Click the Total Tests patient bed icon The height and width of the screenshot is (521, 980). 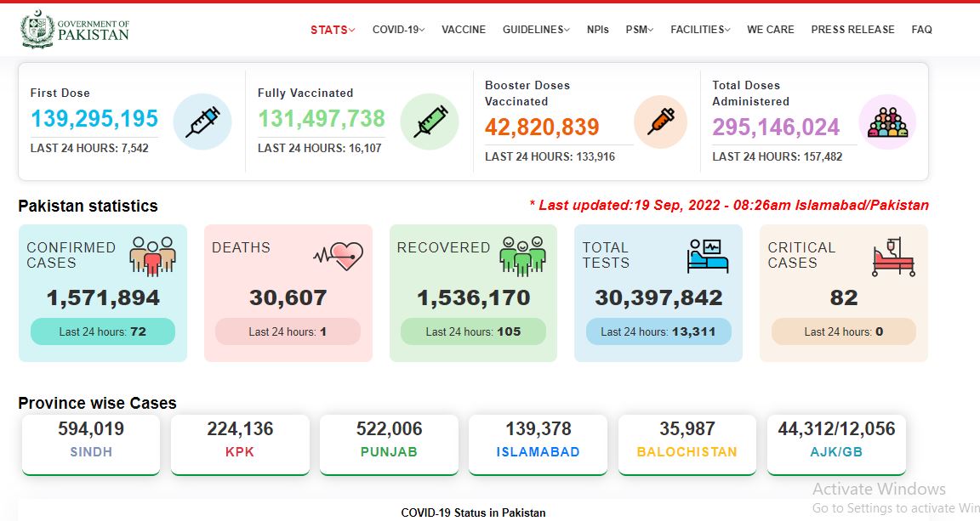click(708, 256)
